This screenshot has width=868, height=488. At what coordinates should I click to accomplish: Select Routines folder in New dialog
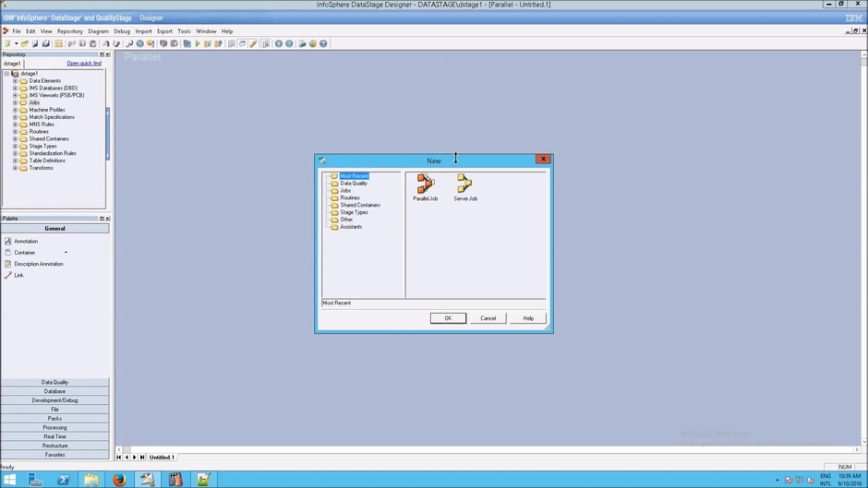350,197
